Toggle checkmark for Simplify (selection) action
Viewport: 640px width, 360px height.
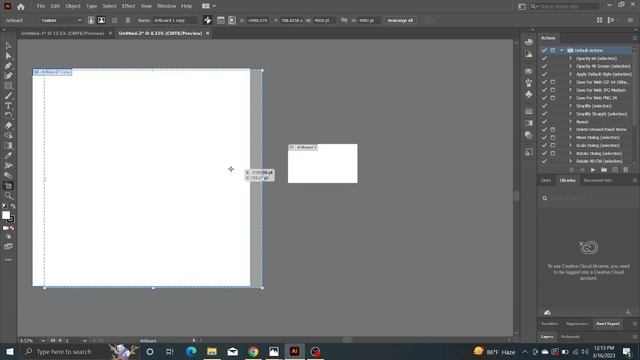coord(544,106)
